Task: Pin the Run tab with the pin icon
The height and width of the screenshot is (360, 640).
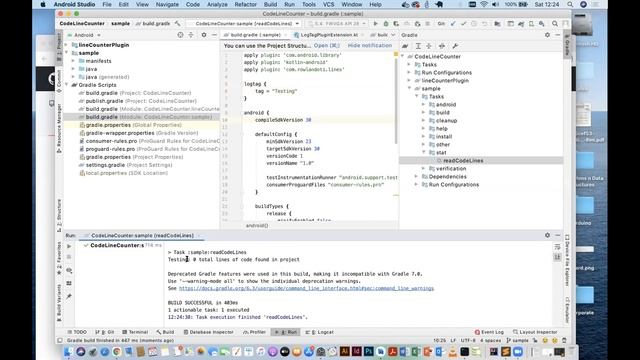Action: [x=69, y=296]
